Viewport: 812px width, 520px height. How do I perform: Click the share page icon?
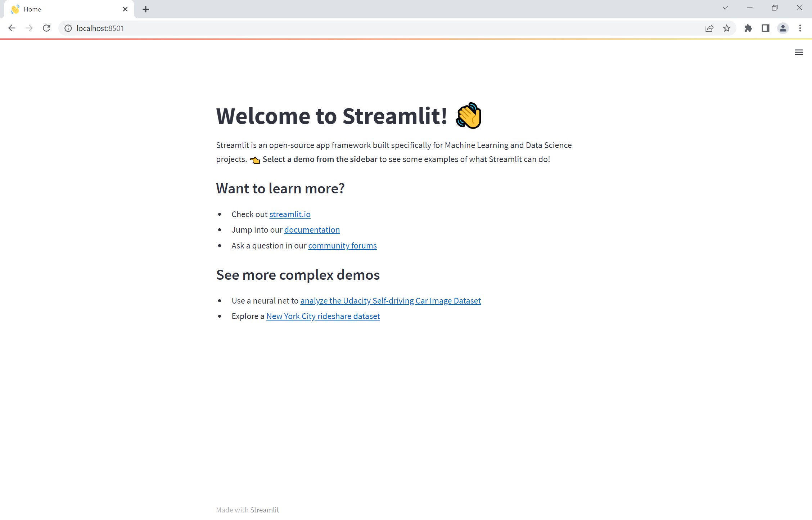point(709,28)
